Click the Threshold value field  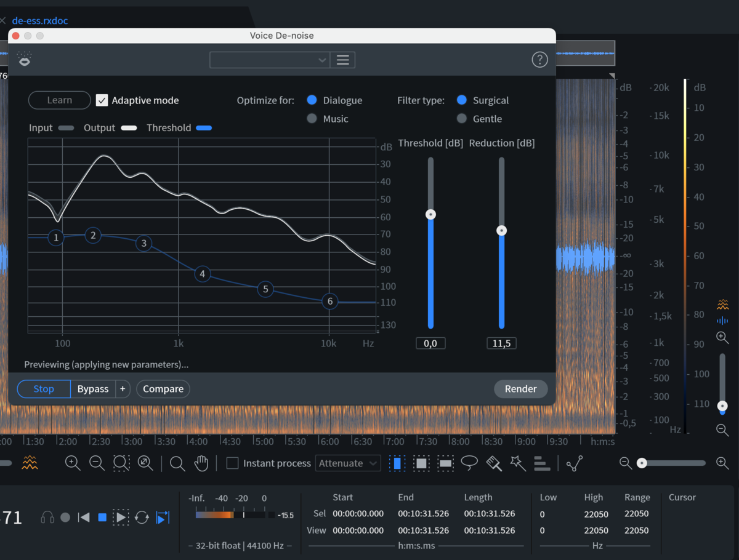click(x=430, y=343)
